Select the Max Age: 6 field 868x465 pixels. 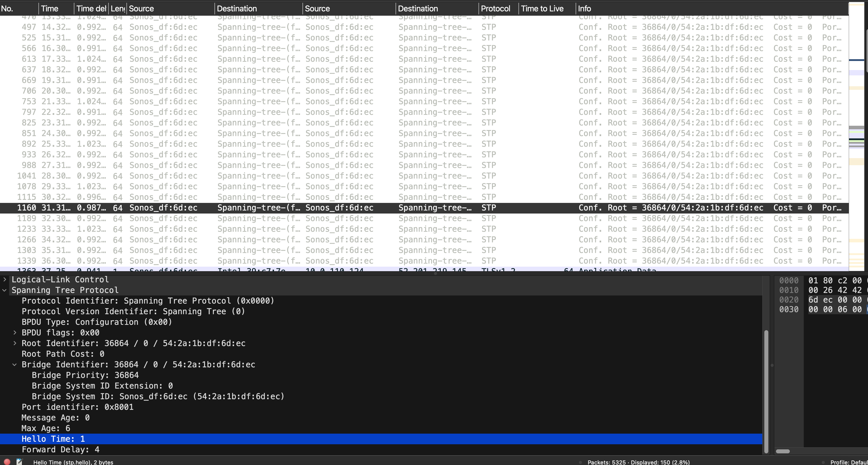coord(46,428)
